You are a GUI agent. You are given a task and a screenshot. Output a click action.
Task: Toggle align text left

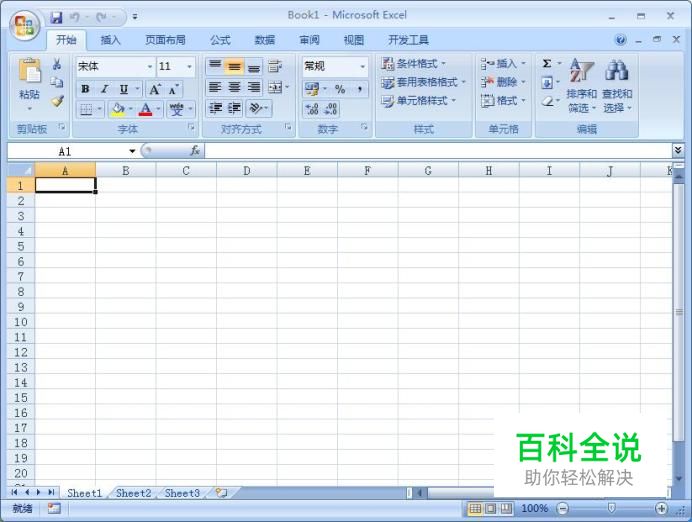[x=215, y=87]
